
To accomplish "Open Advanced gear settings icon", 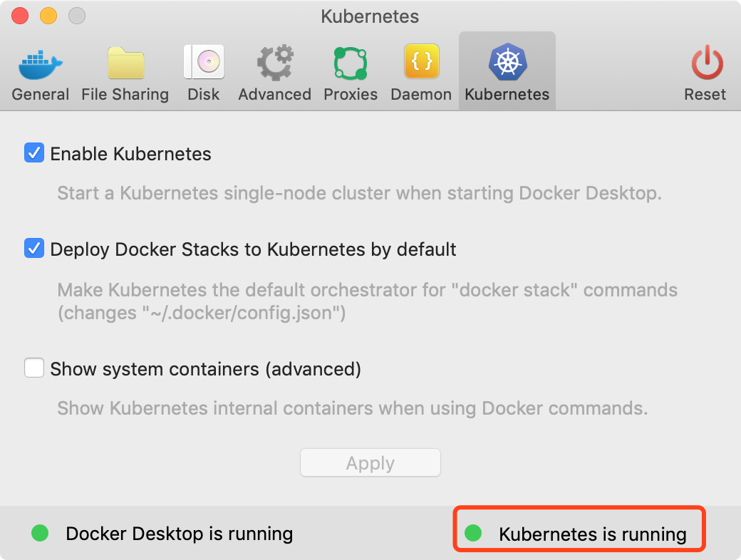I will pyautogui.click(x=275, y=63).
